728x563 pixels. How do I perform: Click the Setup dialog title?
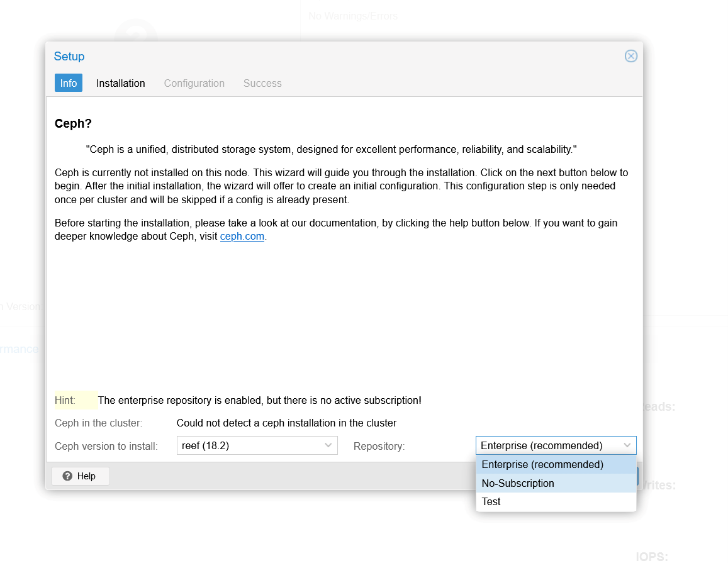(69, 57)
